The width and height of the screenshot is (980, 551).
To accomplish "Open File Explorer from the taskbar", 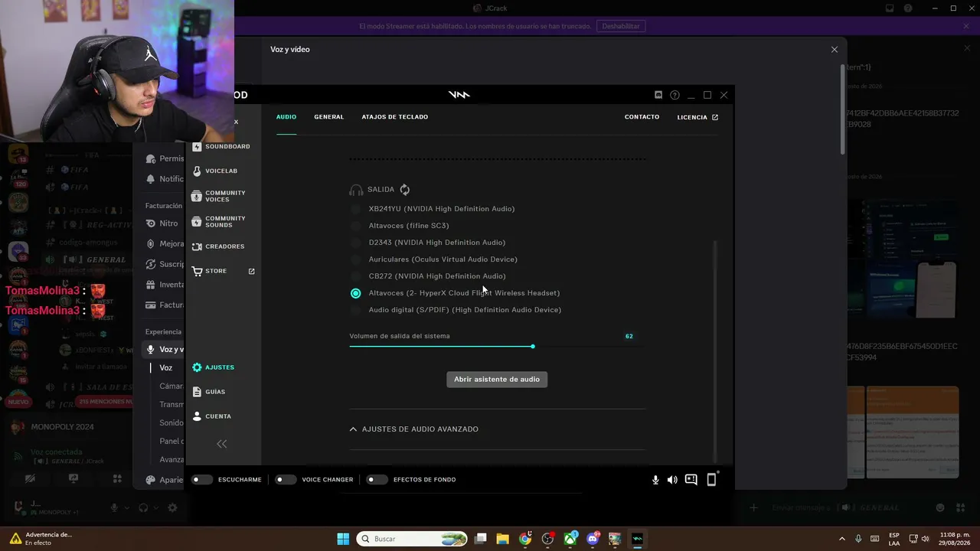I will [503, 539].
